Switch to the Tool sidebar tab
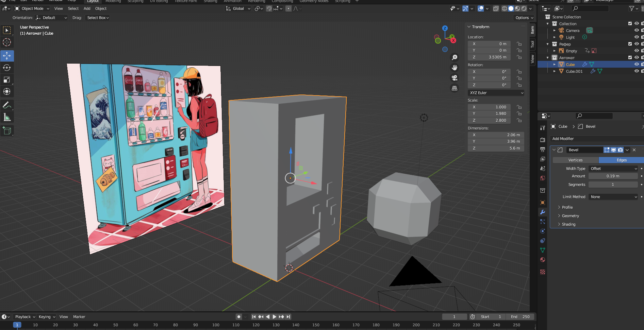The image size is (644, 330). click(x=532, y=44)
